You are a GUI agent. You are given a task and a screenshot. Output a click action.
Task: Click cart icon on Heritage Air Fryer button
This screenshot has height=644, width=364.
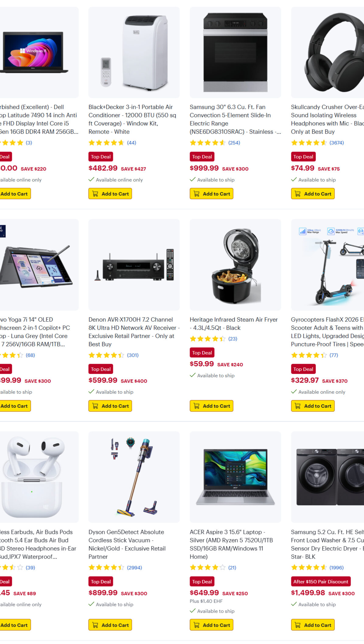click(x=197, y=406)
